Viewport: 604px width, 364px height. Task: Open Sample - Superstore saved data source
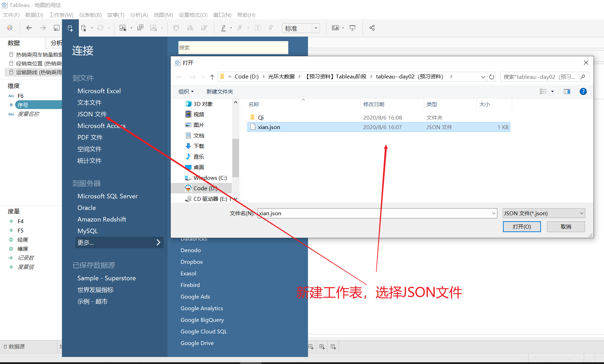coord(106,278)
